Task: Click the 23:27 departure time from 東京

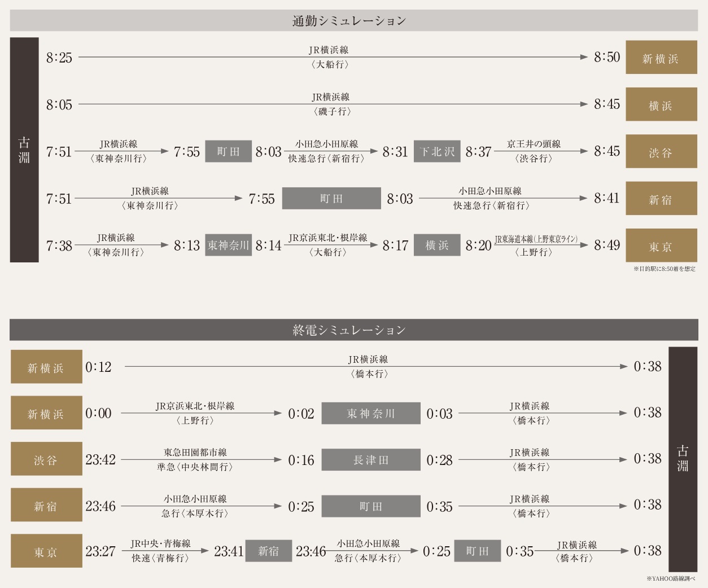Action: [100, 551]
